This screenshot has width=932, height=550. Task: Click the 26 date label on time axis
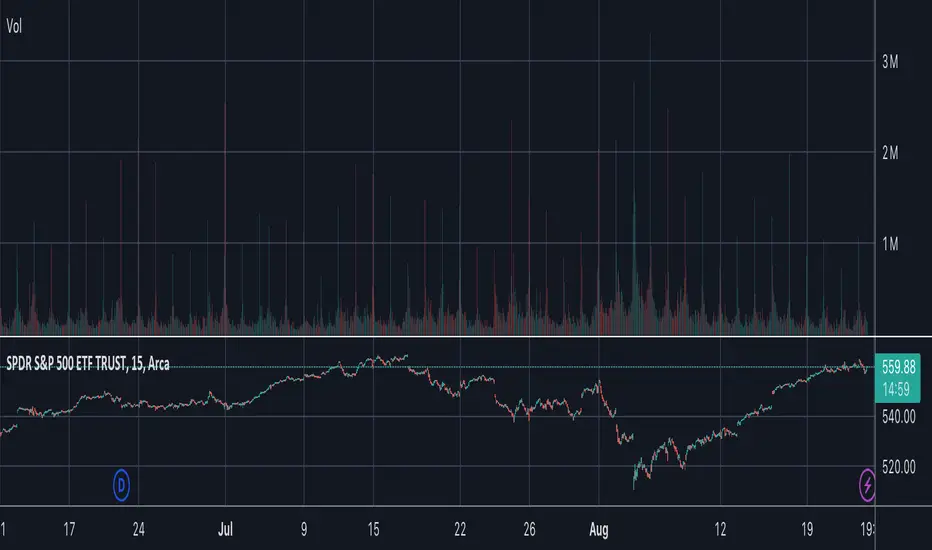click(530, 529)
